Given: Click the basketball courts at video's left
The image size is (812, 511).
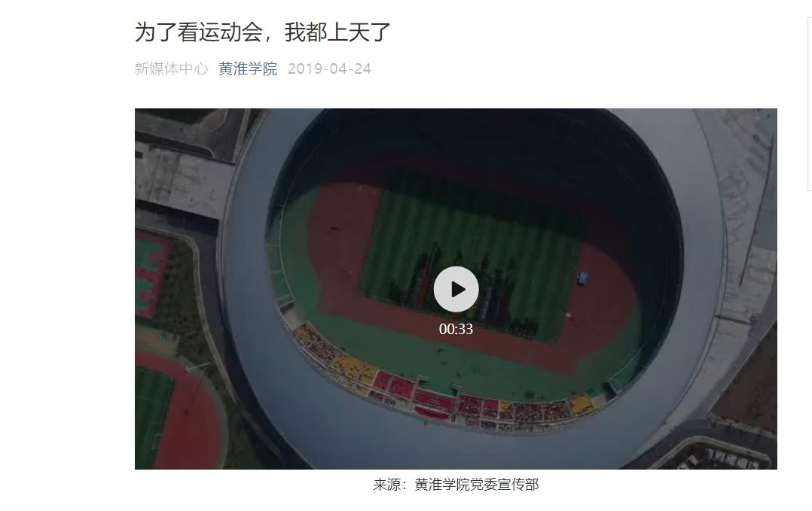Looking at the screenshot, I should click(x=151, y=273).
